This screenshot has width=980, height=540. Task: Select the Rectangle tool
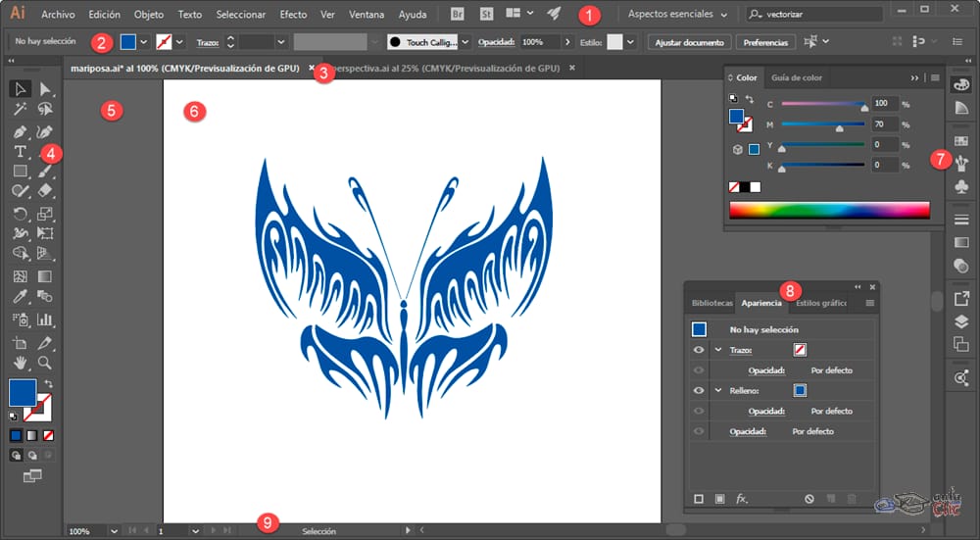(x=20, y=172)
